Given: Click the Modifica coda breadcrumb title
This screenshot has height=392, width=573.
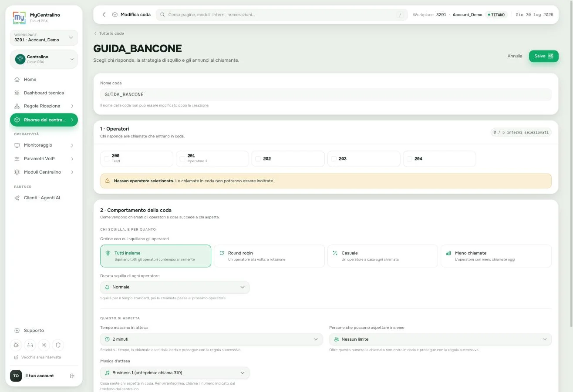Looking at the screenshot, I should [135, 15].
